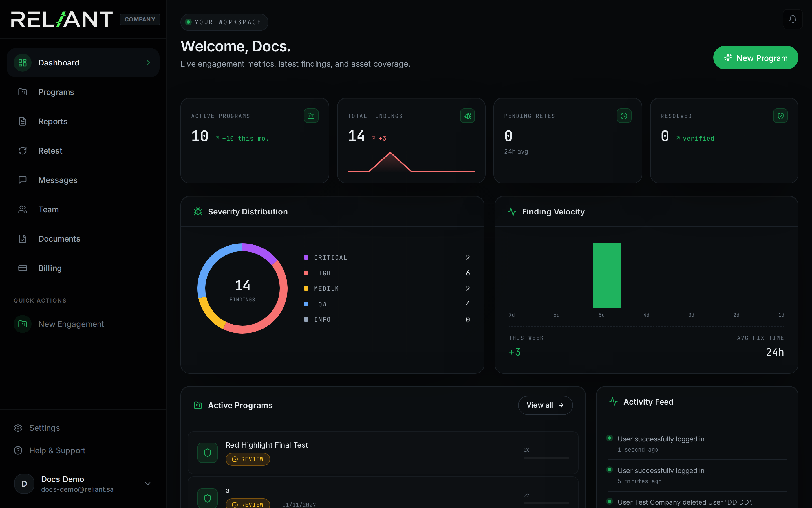Click the Info gray legend swatch
Viewport: 812px width, 508px height.
[x=306, y=319]
